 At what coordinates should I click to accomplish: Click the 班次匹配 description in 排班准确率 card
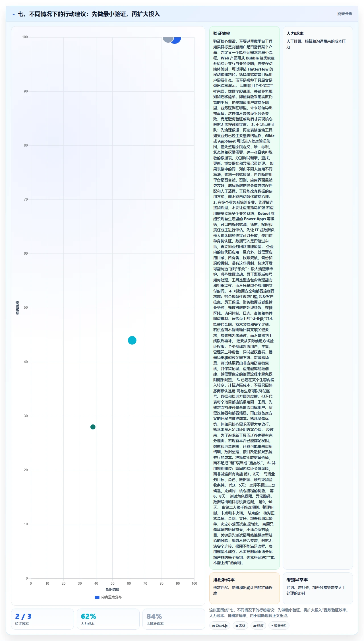[x=243, y=590]
